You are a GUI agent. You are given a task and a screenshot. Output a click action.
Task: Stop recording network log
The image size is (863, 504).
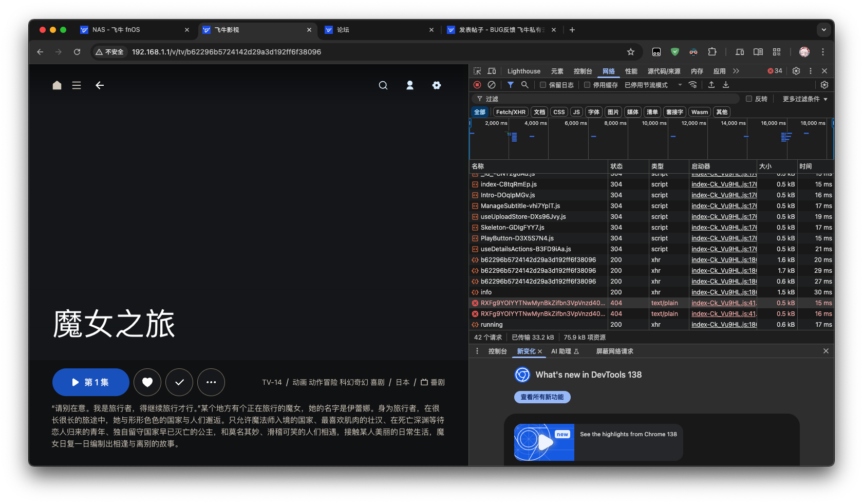(477, 85)
